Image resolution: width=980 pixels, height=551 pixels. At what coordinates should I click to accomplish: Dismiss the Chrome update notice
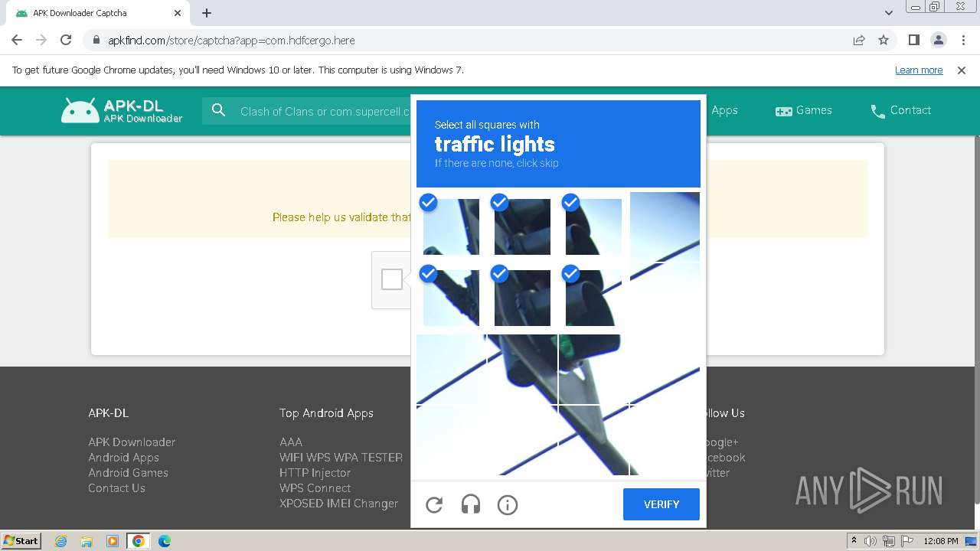[x=962, y=70]
